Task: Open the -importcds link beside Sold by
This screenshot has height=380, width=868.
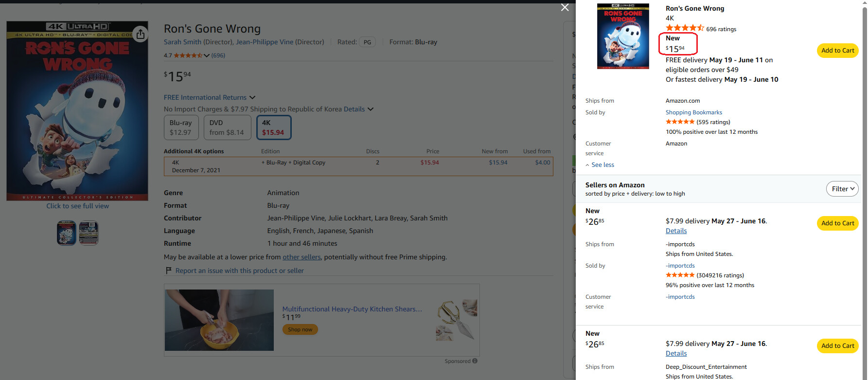Action: point(680,266)
